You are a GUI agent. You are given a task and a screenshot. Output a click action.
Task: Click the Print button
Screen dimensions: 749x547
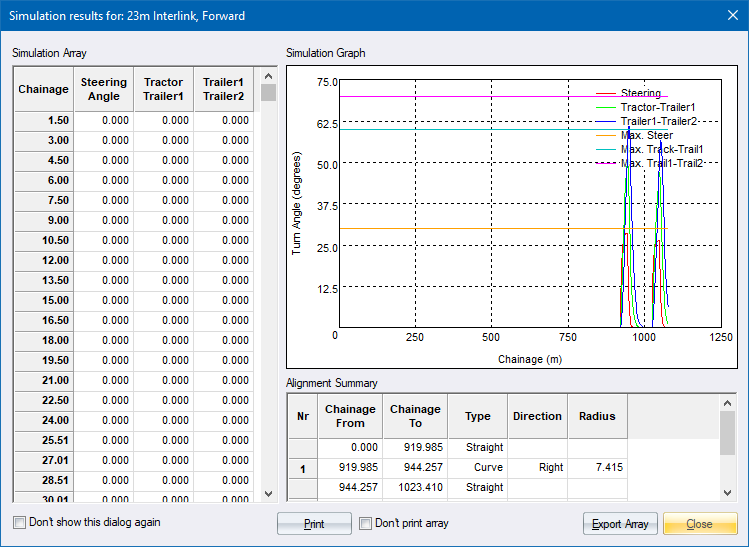pos(314,524)
